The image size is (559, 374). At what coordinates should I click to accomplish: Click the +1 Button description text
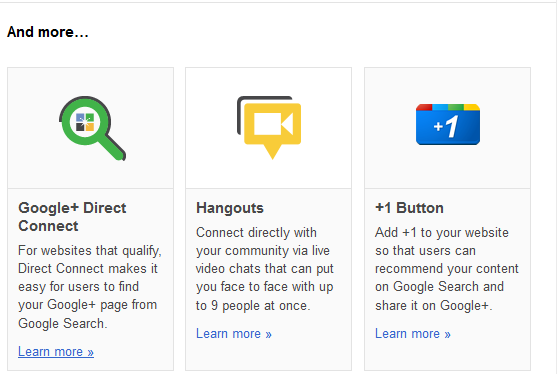(x=447, y=269)
